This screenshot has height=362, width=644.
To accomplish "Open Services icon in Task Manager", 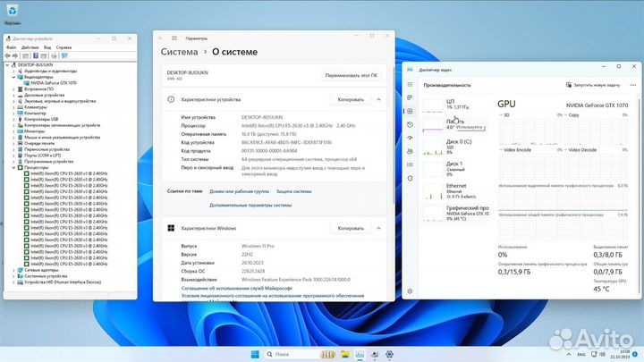I will point(410,179).
